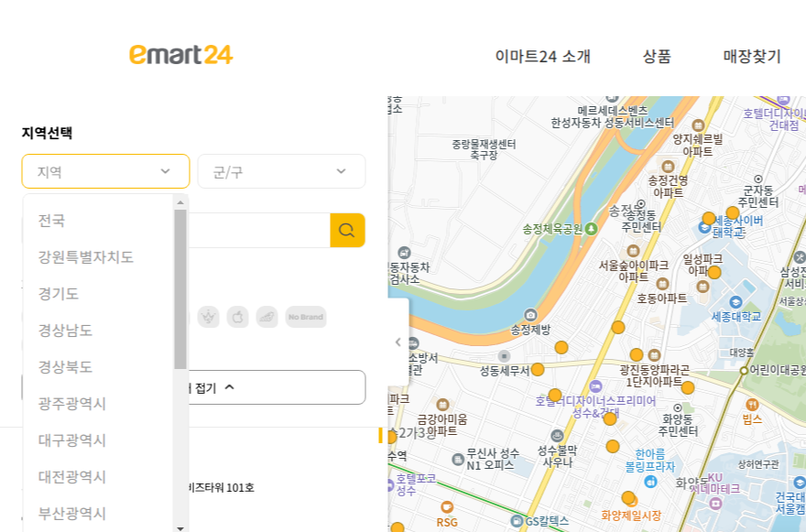This screenshot has height=532, width=806.
Task: Click the 메르세데스벤츠 서비스센터 map label
Action: click(x=612, y=116)
